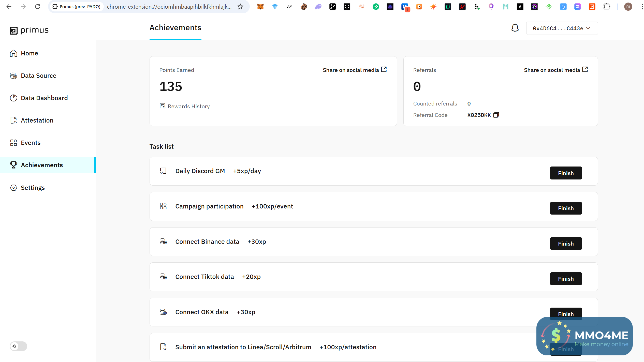Bookmark page with star icon
The height and width of the screenshot is (362, 644).
240,7
